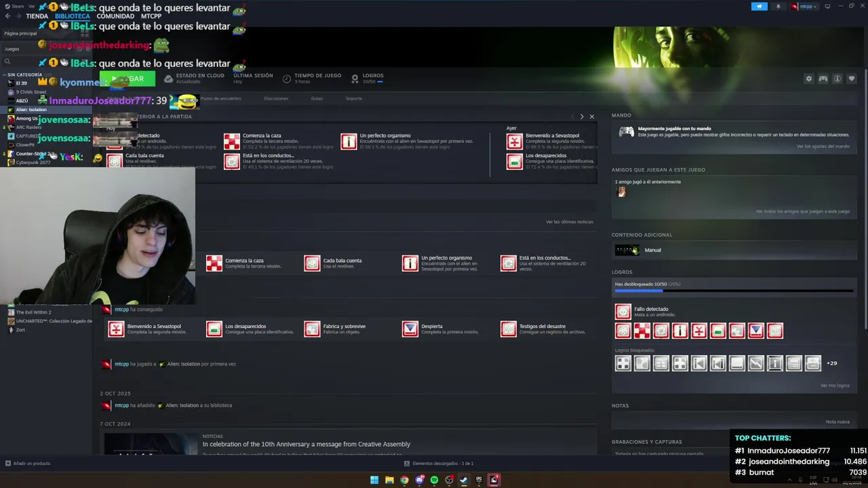
Task: Open Comienza la caza achievement in summary
Action: [232, 141]
